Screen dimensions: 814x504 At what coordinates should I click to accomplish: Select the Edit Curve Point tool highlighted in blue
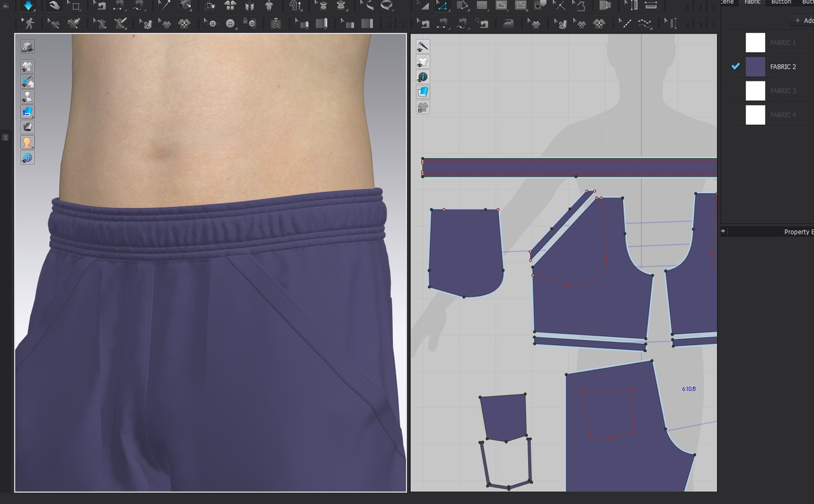[443, 6]
